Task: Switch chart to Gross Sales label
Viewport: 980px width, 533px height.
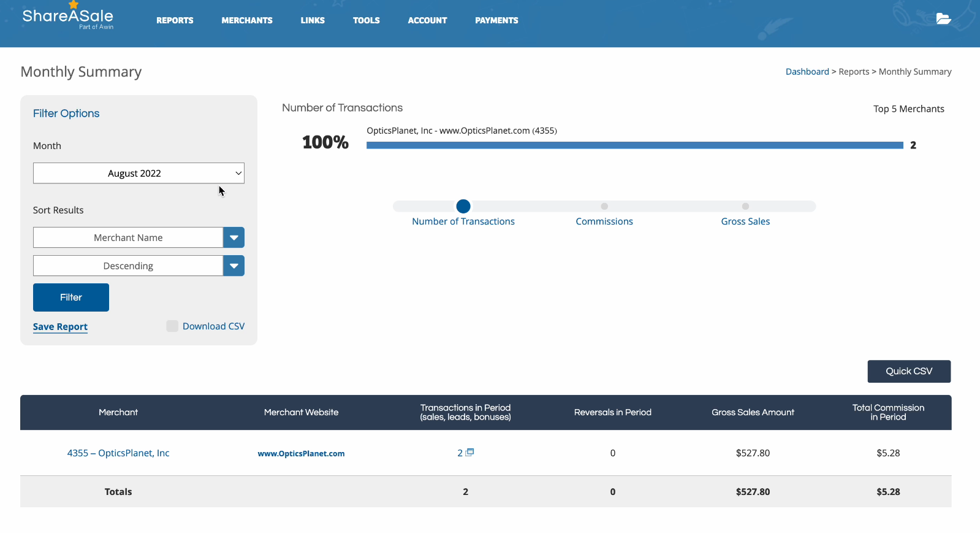Action: (x=745, y=221)
